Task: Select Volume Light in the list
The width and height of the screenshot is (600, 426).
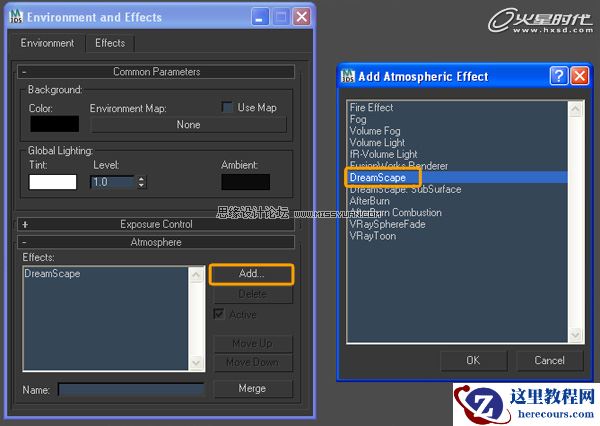Action: pyautogui.click(x=377, y=142)
